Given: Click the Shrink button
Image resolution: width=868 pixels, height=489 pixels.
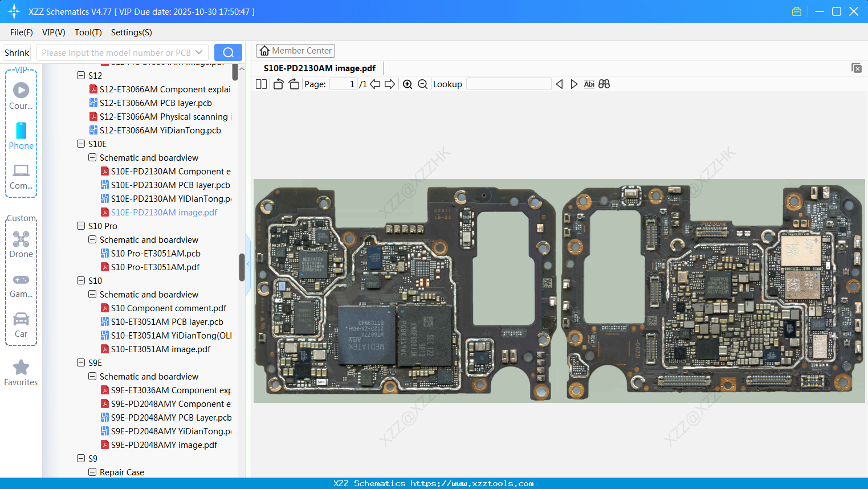Looking at the screenshot, I should [x=17, y=52].
